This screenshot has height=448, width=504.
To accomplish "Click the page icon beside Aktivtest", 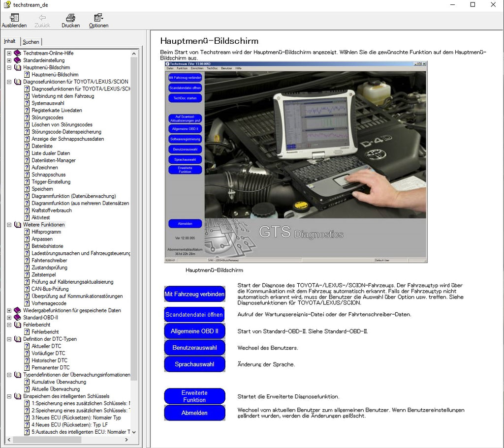I will 27,217.
